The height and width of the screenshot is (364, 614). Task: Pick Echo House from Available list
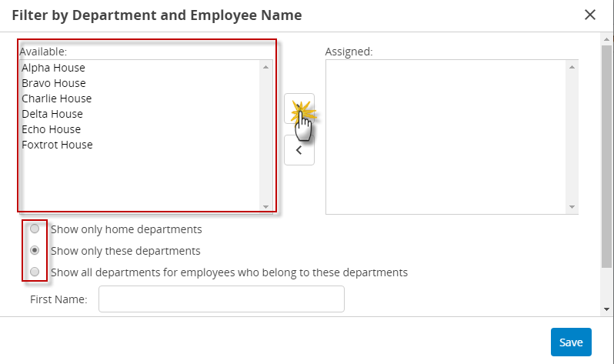point(51,129)
